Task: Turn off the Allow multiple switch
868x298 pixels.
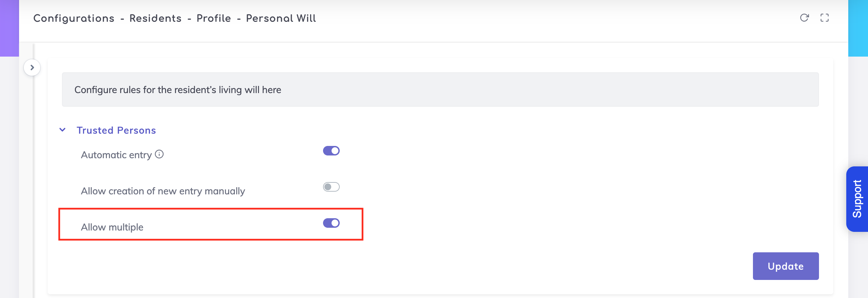Action: 331,223
